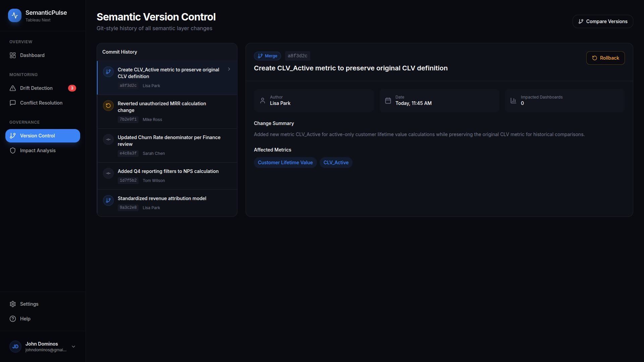Image resolution: width=644 pixels, height=362 pixels.
Task: Click the merge icon on the CLV_Active commit
Action: [x=108, y=72]
